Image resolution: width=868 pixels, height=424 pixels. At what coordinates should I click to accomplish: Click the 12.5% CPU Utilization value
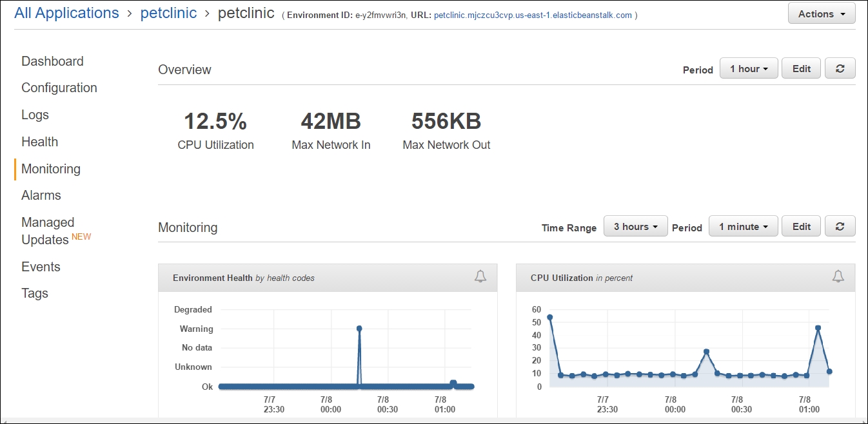point(215,121)
